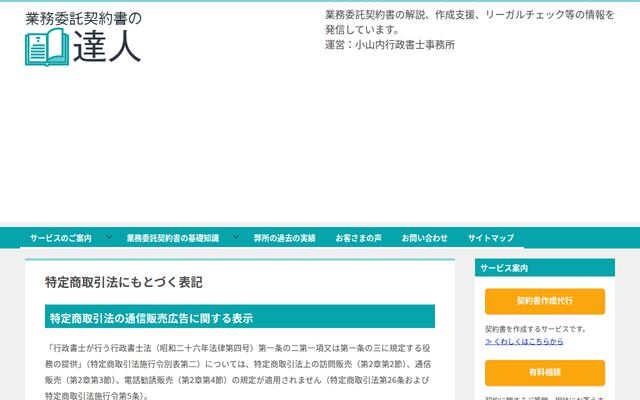Open サービスのご案内 menu item
640x400 pixels.
[60, 238]
